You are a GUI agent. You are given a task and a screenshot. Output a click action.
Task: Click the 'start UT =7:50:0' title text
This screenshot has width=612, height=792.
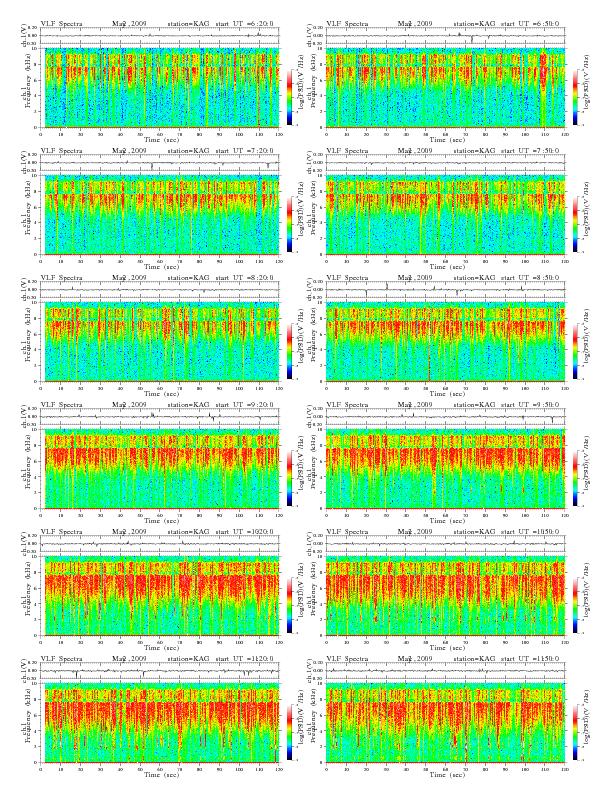530,151
